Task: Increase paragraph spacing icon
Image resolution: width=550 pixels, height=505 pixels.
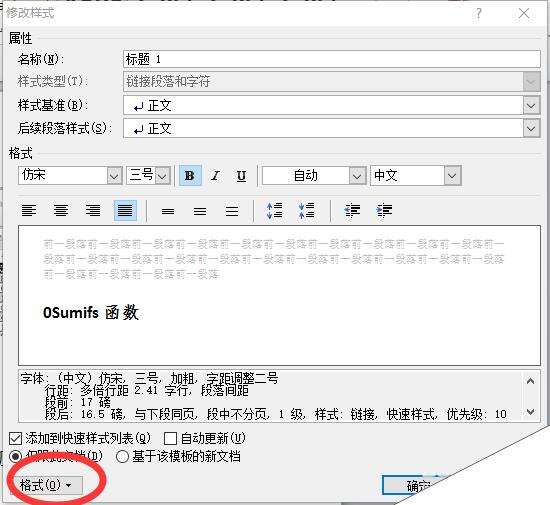Action: 275,210
